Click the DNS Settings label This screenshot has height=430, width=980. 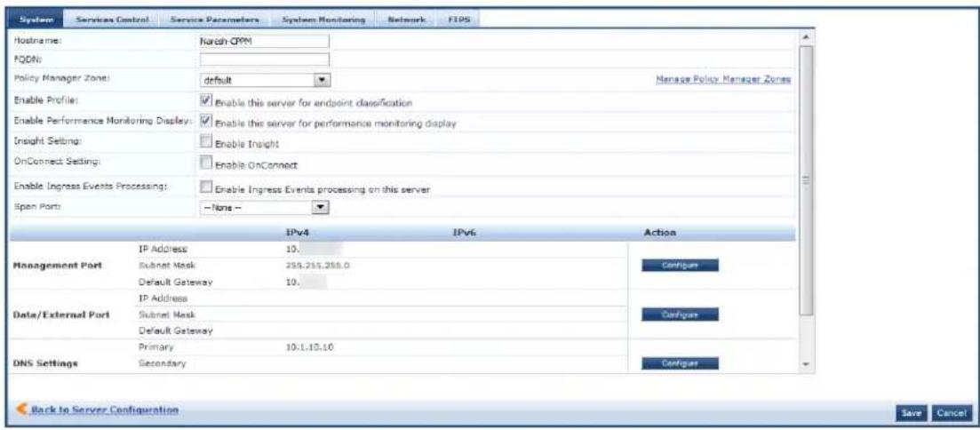pos(45,364)
